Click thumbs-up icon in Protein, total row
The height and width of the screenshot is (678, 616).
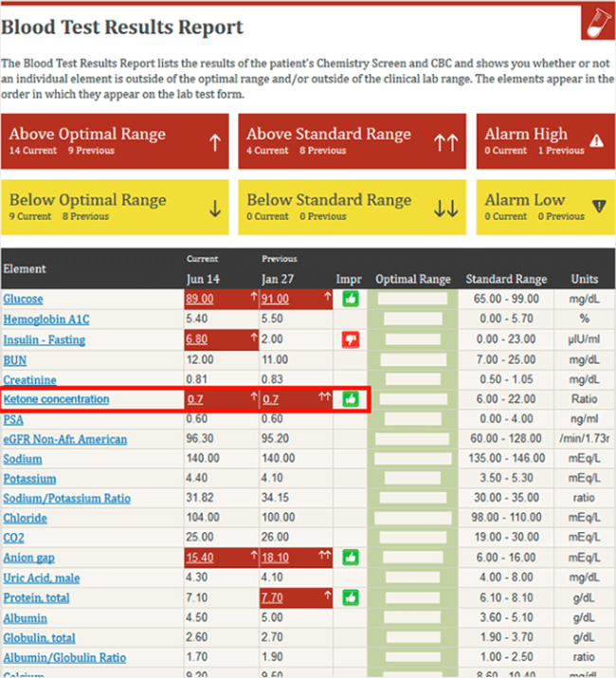(351, 597)
